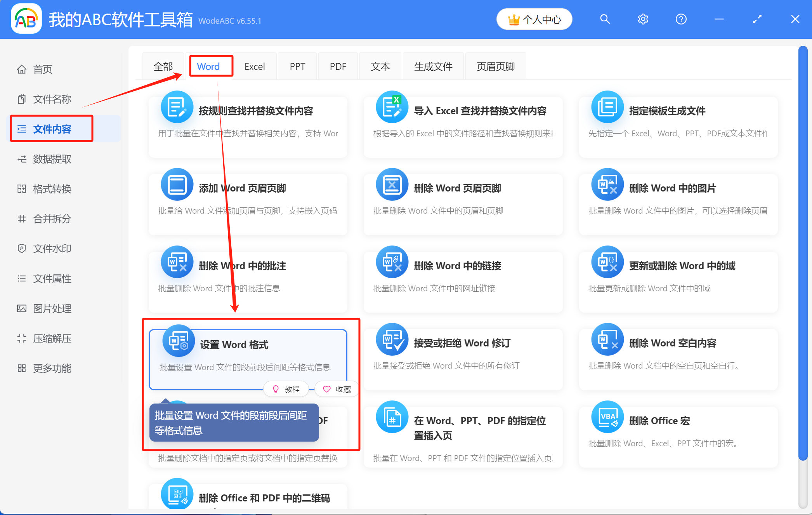
Task: Select 文件属性 in the sidebar menu
Action: pos(22,278)
